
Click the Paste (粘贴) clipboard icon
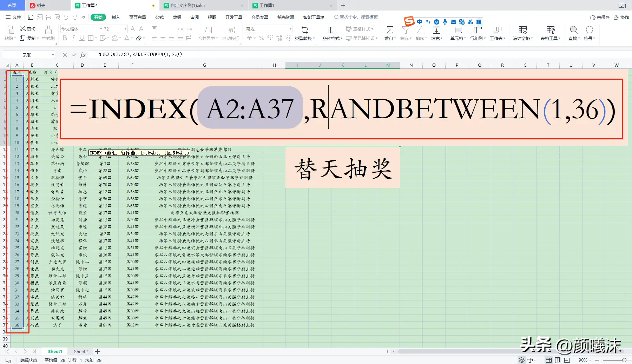[10, 29]
